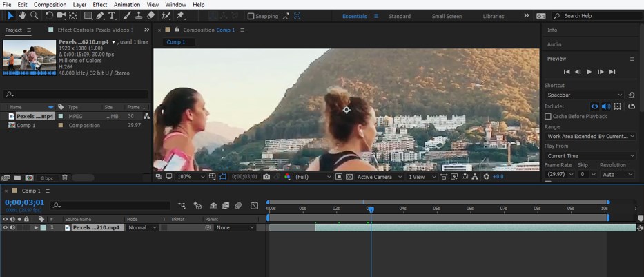Select the Pen tool
Image resolution: width=644 pixels, height=277 pixels.
point(100,15)
